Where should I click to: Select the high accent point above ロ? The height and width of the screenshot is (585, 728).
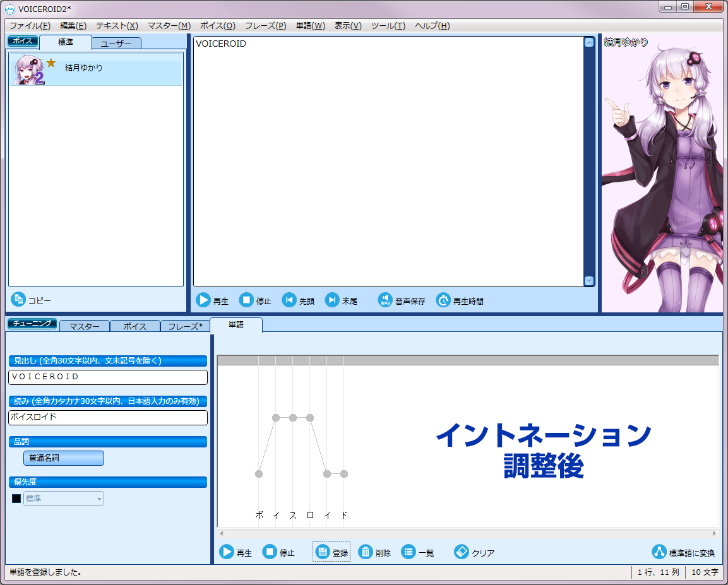[x=310, y=418]
